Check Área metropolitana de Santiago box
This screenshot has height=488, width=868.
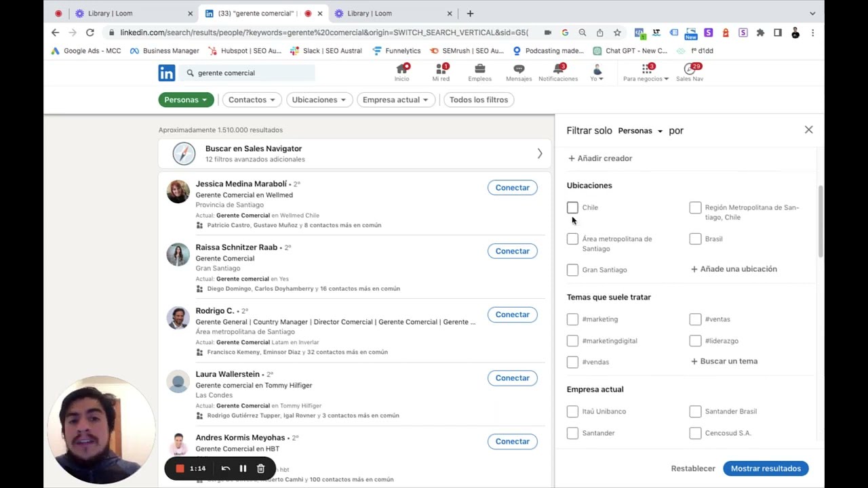(572, 239)
